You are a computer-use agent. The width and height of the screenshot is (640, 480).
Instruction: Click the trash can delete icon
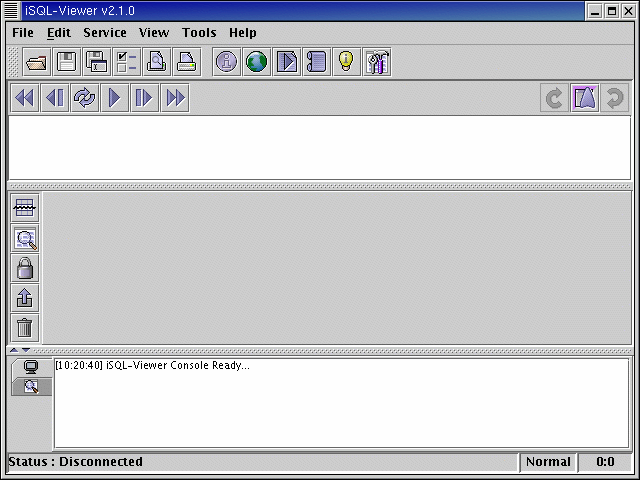(25, 328)
